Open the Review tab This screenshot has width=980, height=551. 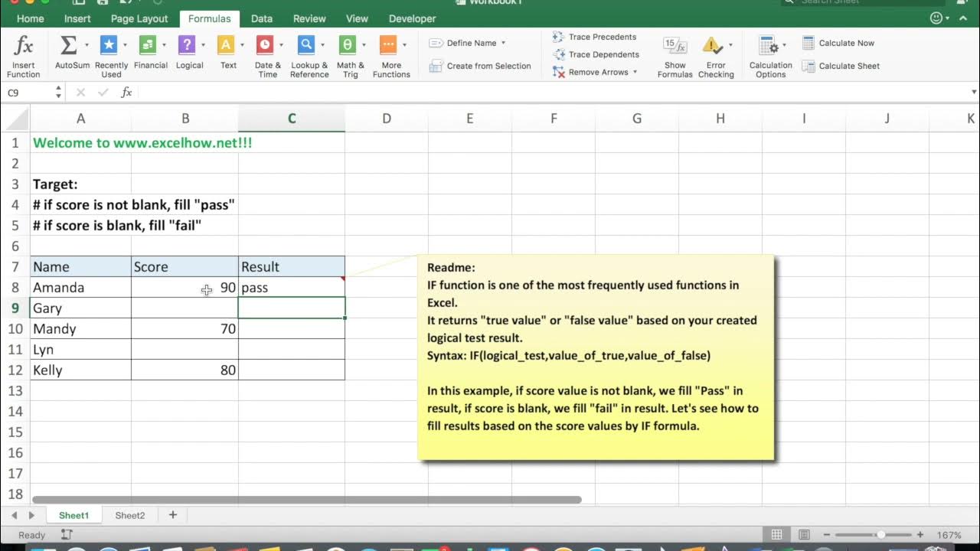pyautogui.click(x=309, y=18)
